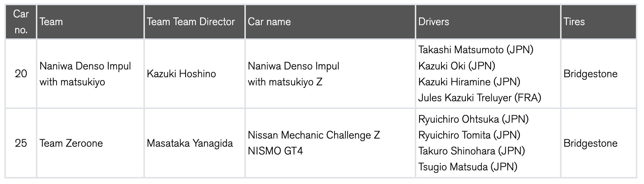Click Naniwa Denso Impul with matsukiyo Z car name

[294, 74]
